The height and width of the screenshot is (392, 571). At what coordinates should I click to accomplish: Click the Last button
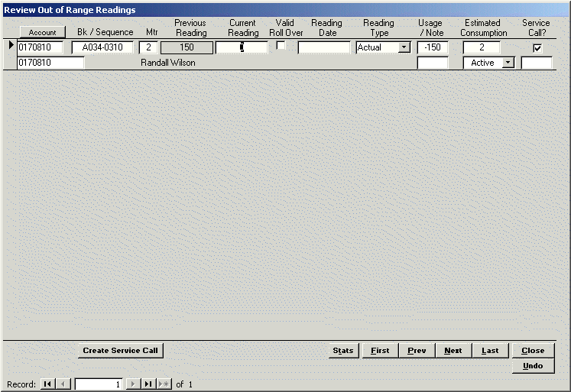[x=490, y=351]
